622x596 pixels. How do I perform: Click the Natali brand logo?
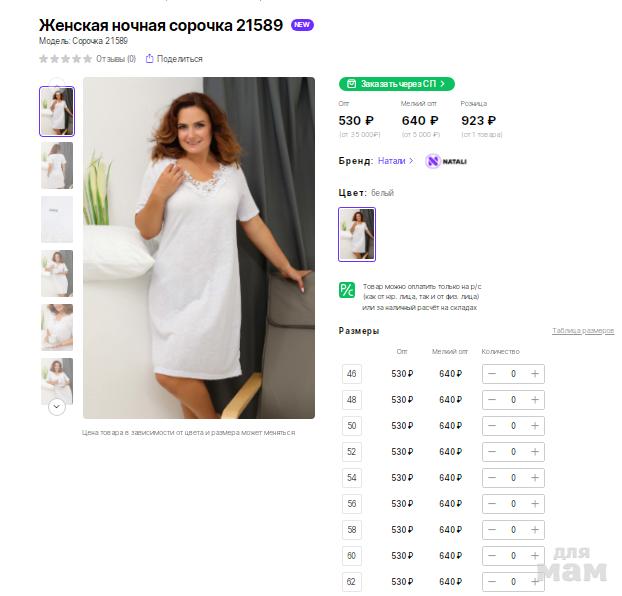(x=446, y=161)
